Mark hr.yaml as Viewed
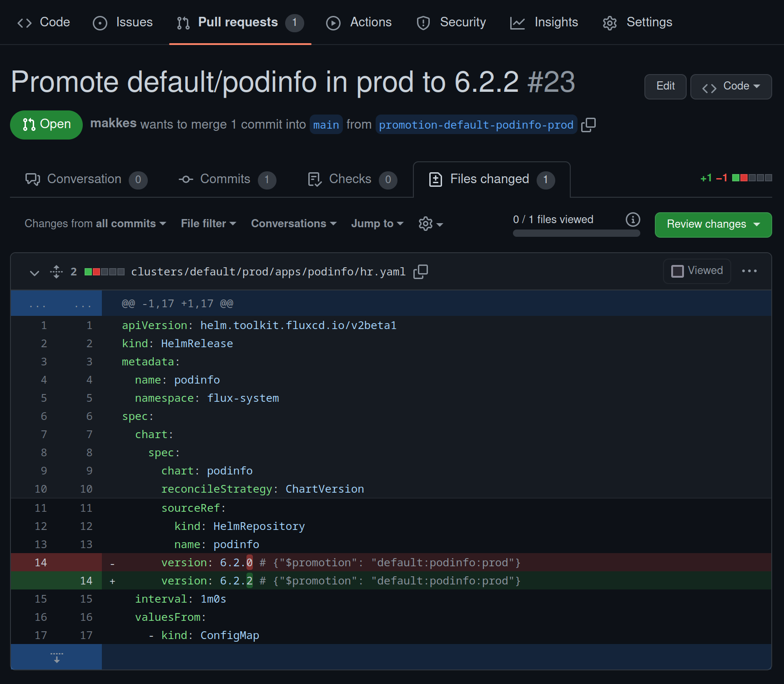 click(x=697, y=271)
